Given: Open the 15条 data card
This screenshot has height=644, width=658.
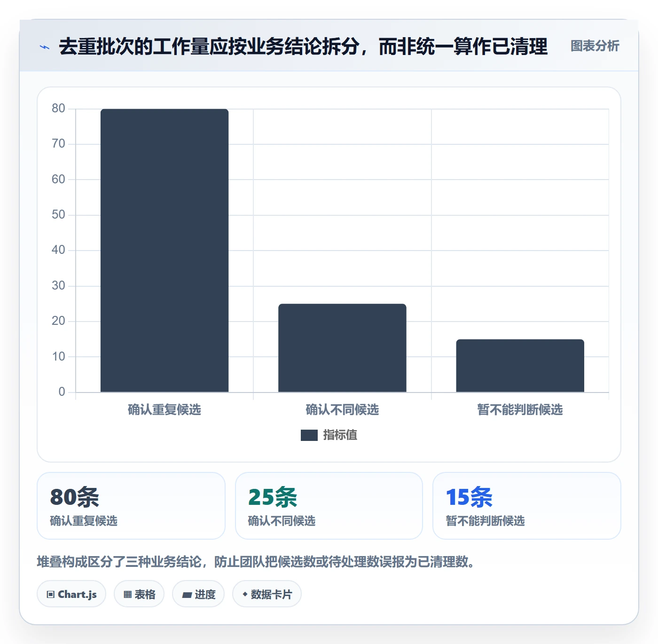Looking at the screenshot, I should [527, 506].
